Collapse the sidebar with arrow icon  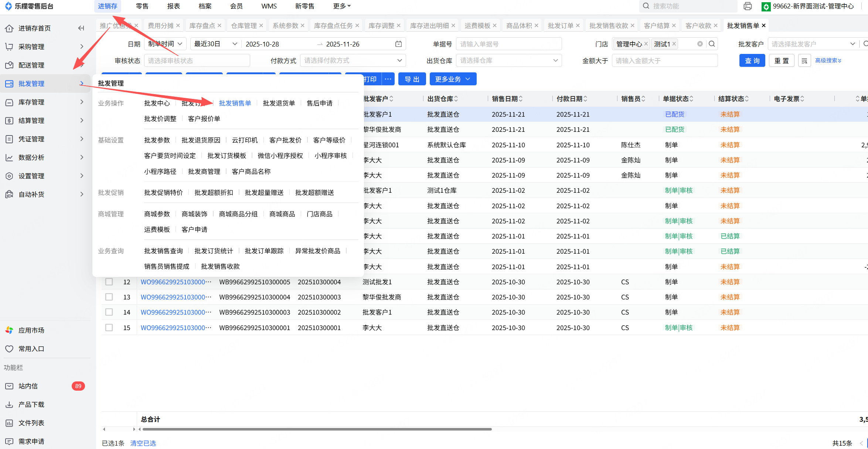[81, 28]
